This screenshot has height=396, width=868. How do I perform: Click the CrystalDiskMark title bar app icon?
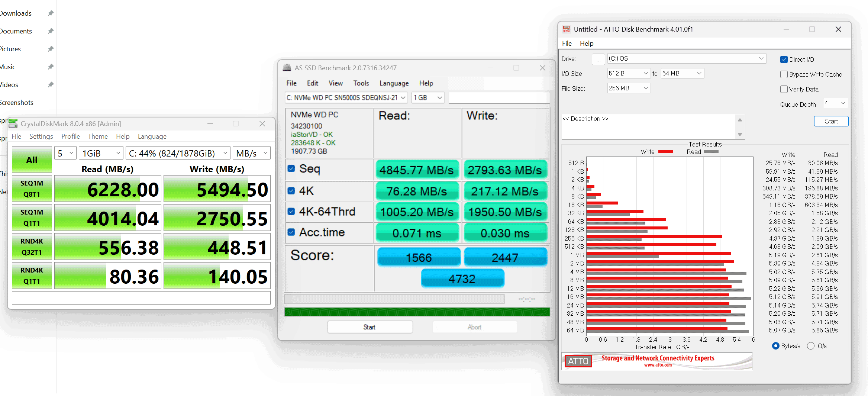pyautogui.click(x=13, y=123)
